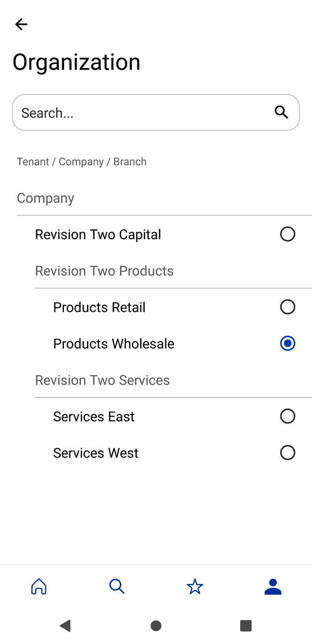
Task: Tap the Company section header
Action: click(46, 198)
